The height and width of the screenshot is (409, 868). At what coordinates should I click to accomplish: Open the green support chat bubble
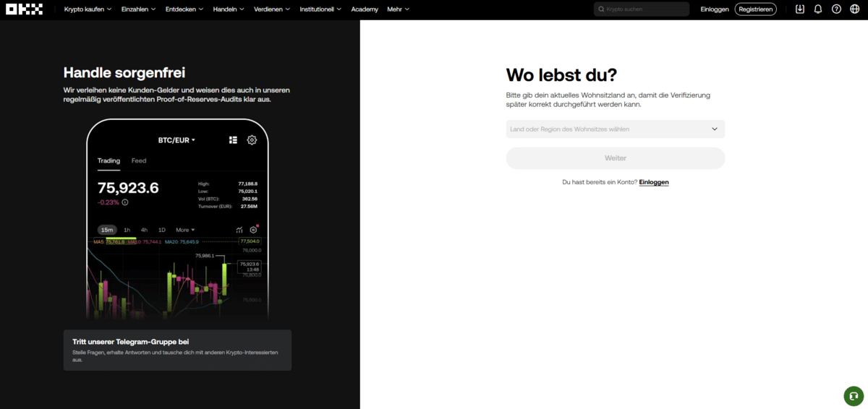[854, 396]
